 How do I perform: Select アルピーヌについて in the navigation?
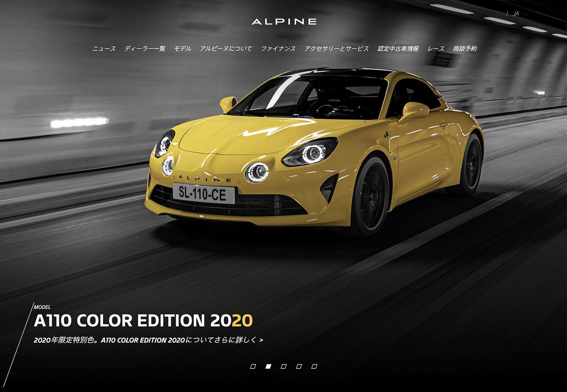tap(226, 49)
